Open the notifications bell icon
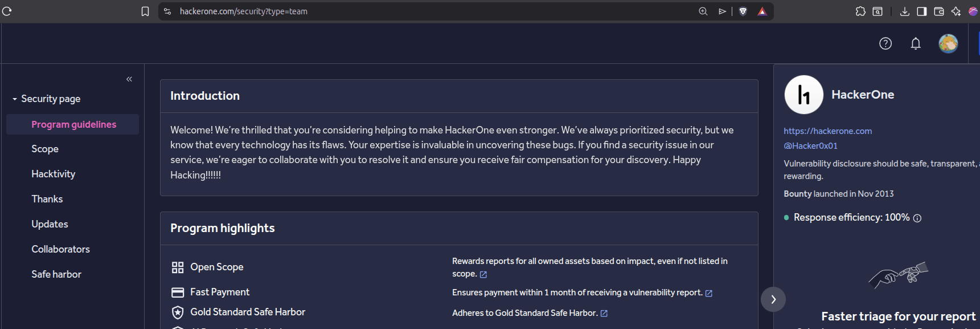Viewport: 980px width, 329px height. pyautogui.click(x=916, y=43)
